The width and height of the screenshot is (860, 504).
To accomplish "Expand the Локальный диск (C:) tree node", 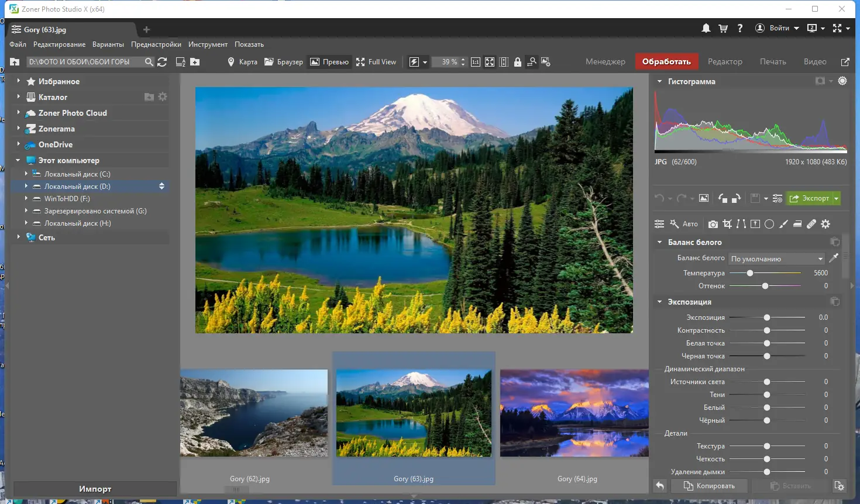I will [26, 174].
